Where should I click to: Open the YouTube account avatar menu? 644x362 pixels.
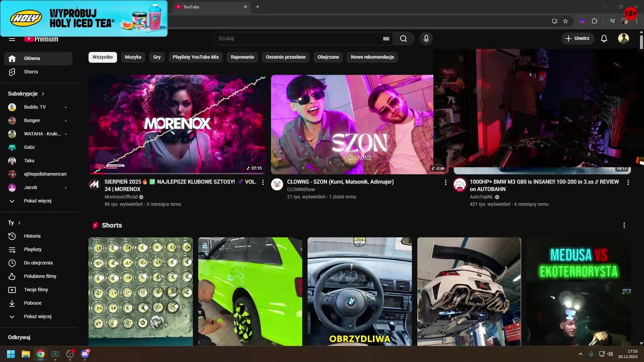click(623, 39)
